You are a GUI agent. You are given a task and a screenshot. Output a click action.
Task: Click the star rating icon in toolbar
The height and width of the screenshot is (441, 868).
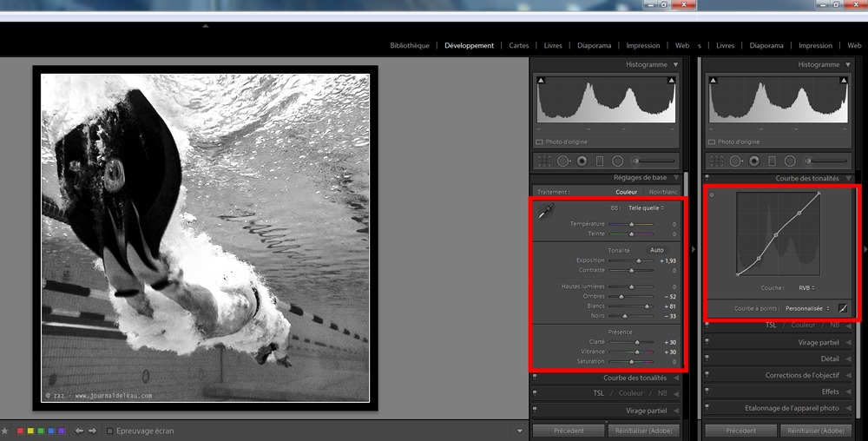click(x=5, y=431)
